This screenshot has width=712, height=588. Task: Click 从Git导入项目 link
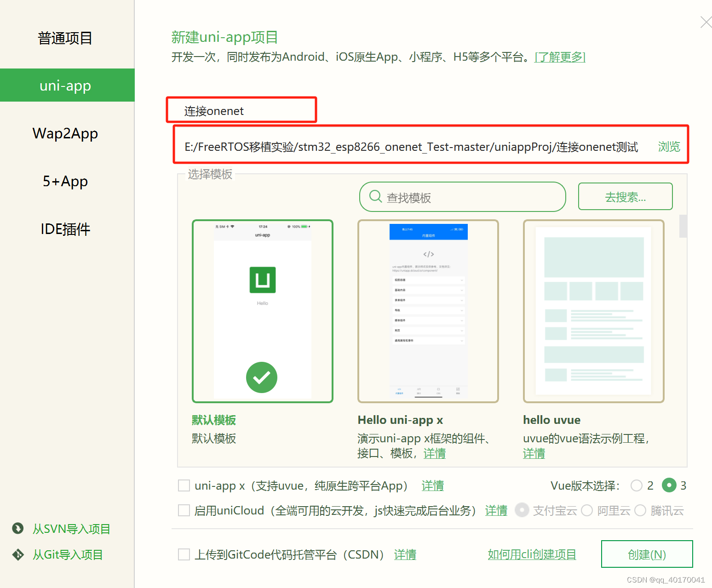tap(67, 554)
